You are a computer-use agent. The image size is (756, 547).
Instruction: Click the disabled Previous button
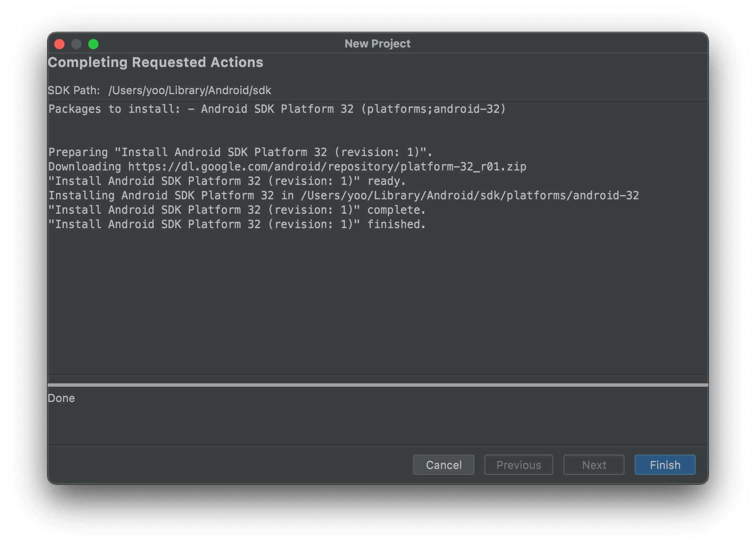tap(518, 465)
